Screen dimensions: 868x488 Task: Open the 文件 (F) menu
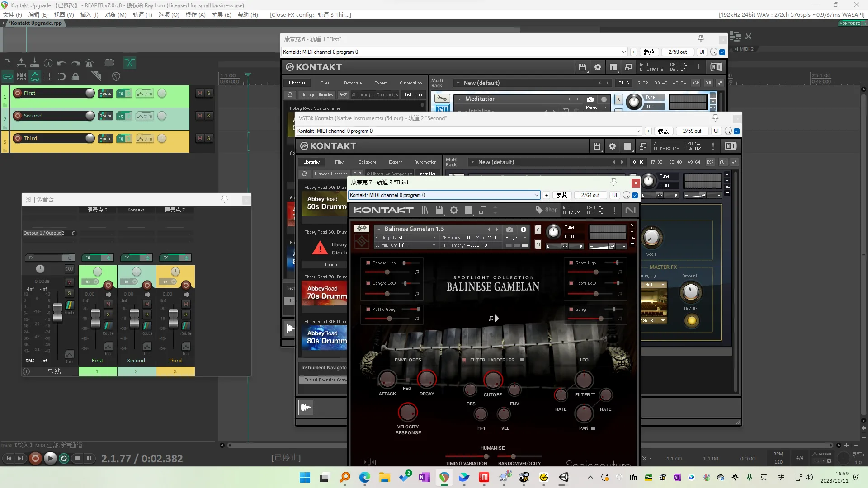13,15
